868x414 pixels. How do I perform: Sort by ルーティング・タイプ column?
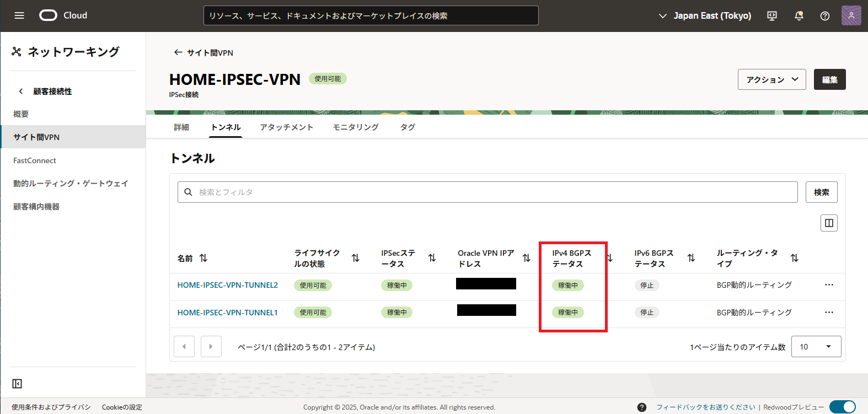(795, 258)
